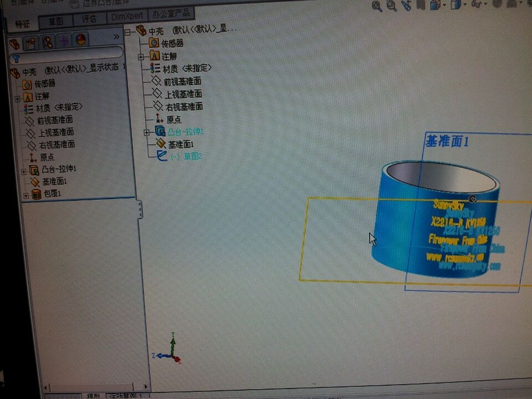Click the 传感器 sensor icon in left tree
This screenshot has height=399, width=532.
[27, 84]
